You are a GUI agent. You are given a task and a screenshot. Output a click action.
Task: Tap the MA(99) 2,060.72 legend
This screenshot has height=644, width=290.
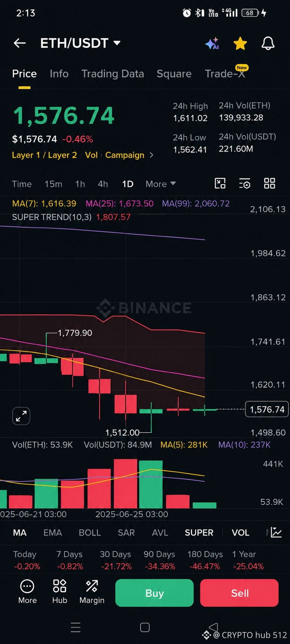click(196, 204)
